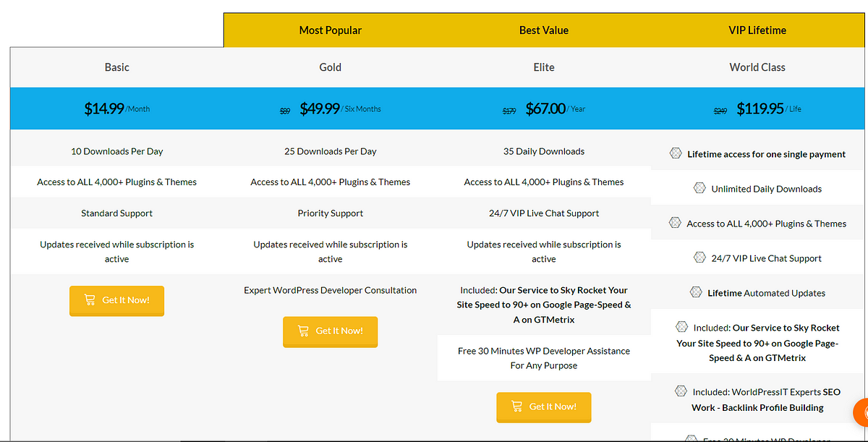The height and width of the screenshot is (442, 868).
Task: Click the Gold plan title
Action: [x=331, y=67]
